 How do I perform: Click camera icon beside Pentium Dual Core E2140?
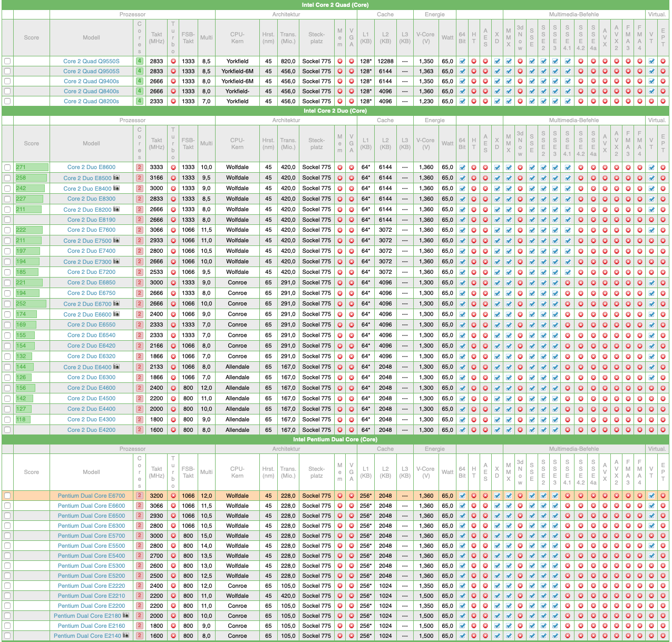(x=126, y=635)
